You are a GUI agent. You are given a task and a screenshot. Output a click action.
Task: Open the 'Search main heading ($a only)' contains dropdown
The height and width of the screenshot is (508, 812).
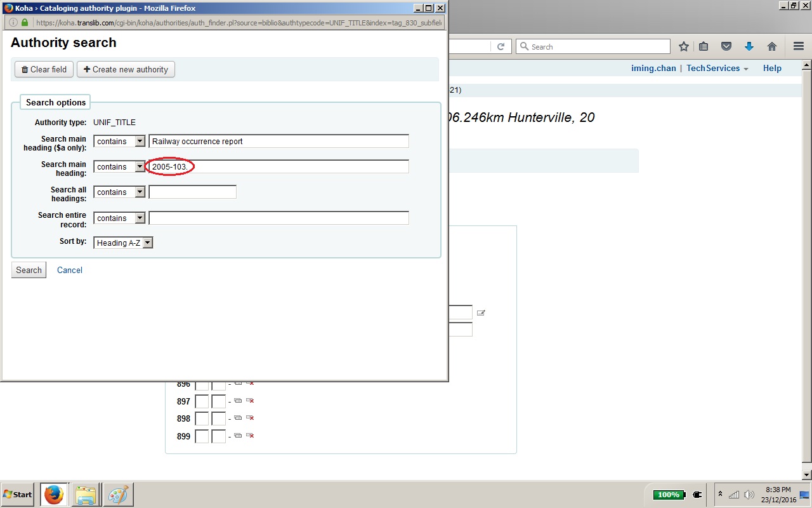[119, 141]
